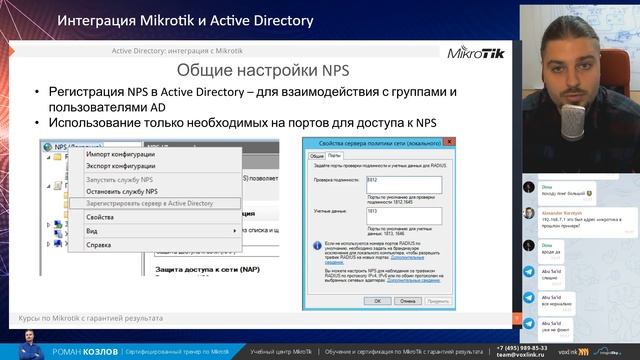This screenshot has width=640, height=360.
Task: Close the network policy server properties dialog
Action: 449,142
